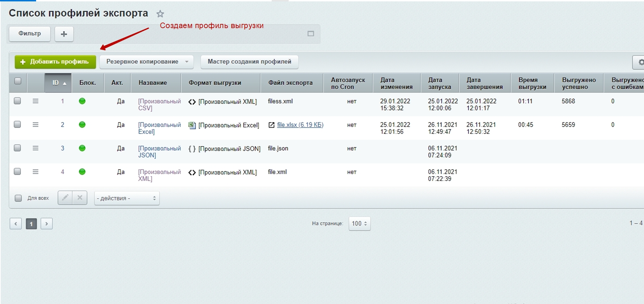Click the plus icon beside Filter button
The width and height of the screenshot is (644, 304).
(64, 34)
